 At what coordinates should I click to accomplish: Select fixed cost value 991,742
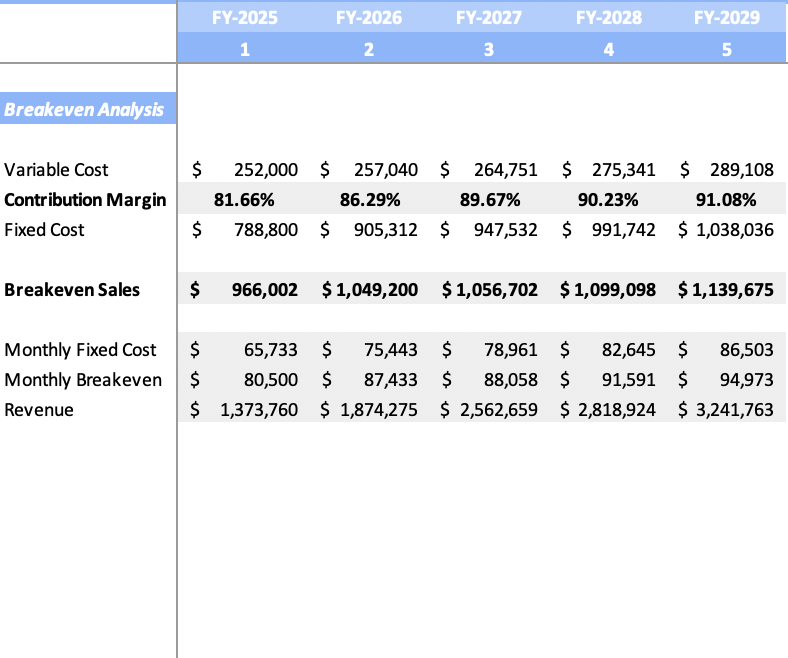[x=624, y=230]
